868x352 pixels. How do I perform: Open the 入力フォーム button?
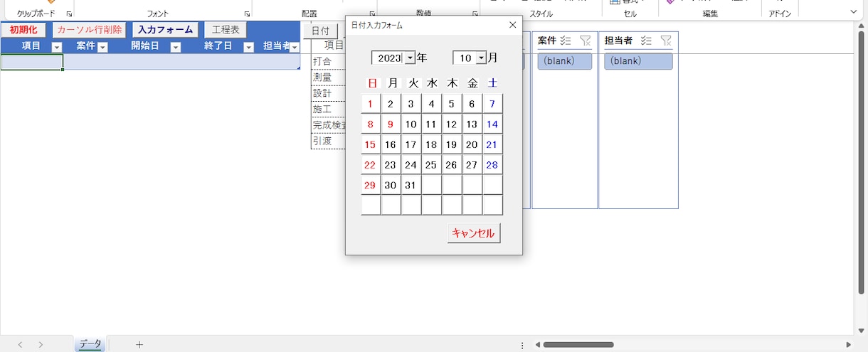pyautogui.click(x=165, y=30)
